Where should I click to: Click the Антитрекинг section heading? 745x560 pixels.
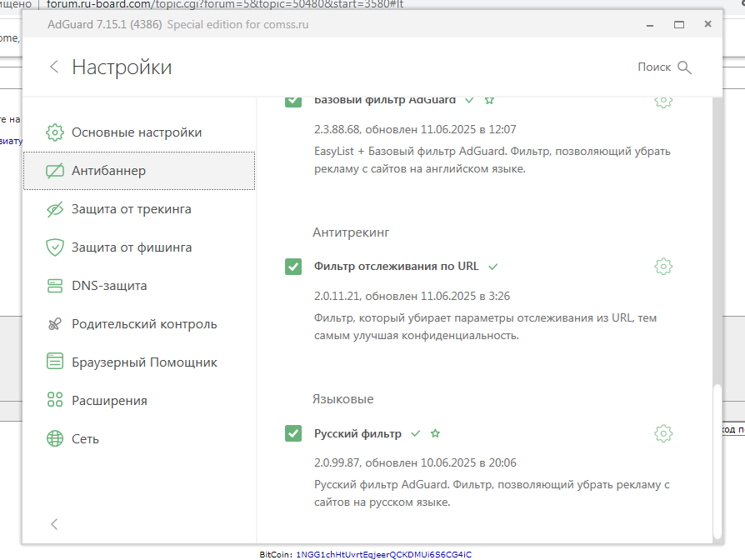click(351, 232)
